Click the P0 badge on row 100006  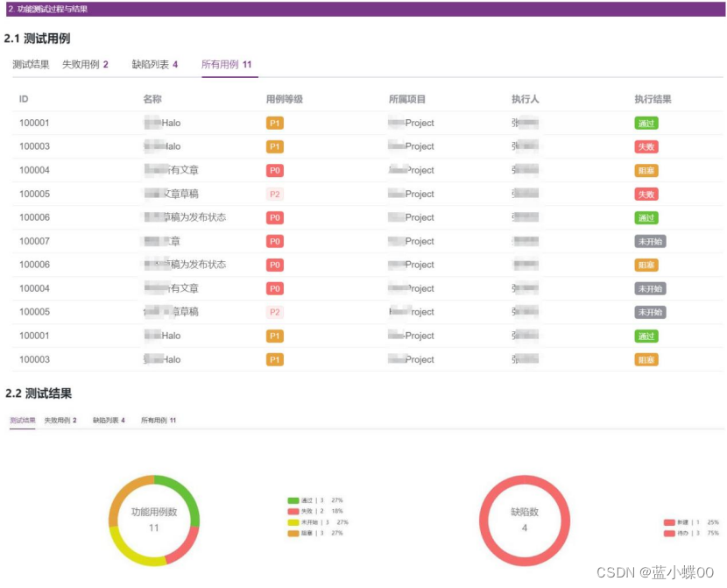coord(274,217)
